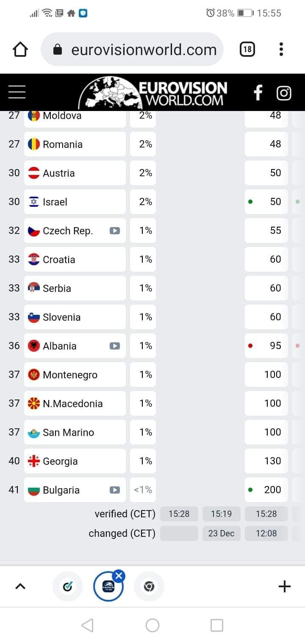This screenshot has height=644, width=305.
Task: Play the Czech Rep. video icon
Action: (x=114, y=231)
